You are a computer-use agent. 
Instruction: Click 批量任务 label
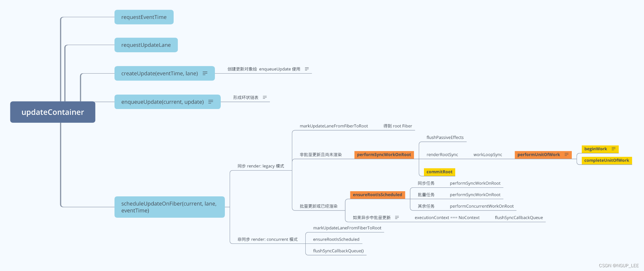(x=426, y=195)
